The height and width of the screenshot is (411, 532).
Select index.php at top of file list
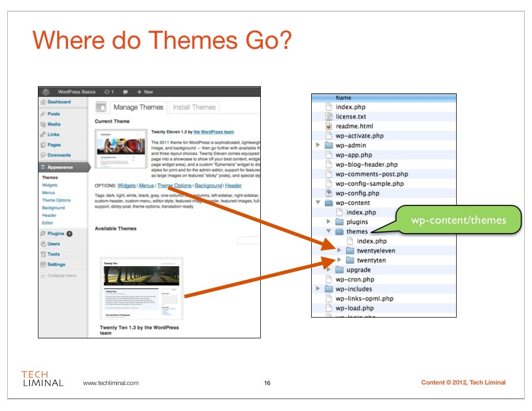351,107
